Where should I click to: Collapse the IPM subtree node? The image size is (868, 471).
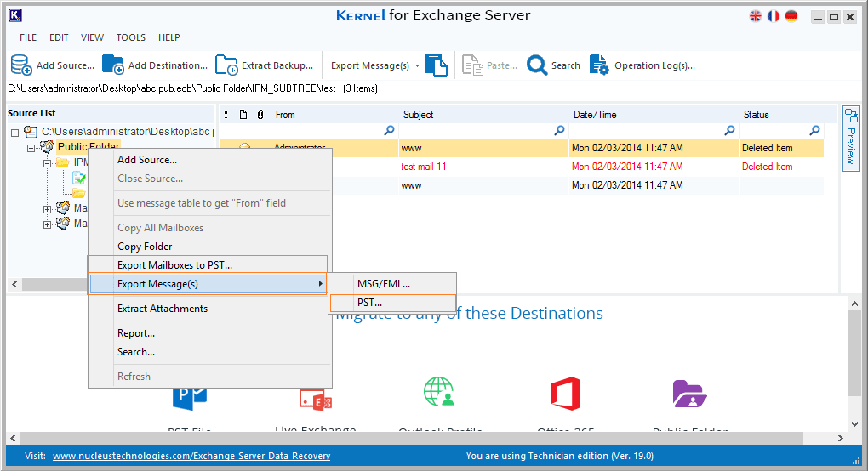click(x=47, y=163)
